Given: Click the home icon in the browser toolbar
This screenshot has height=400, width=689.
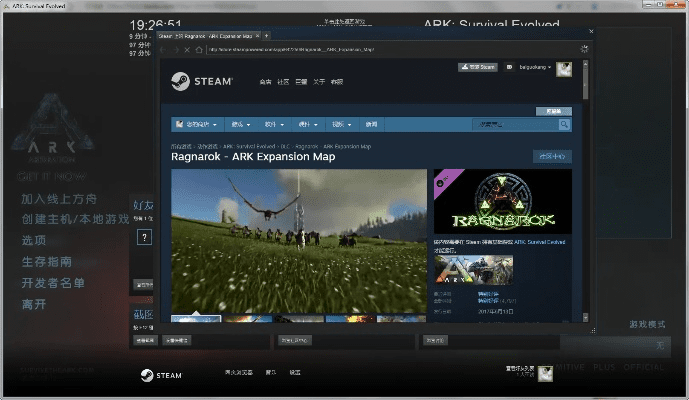Looking at the screenshot, I should 199,49.
